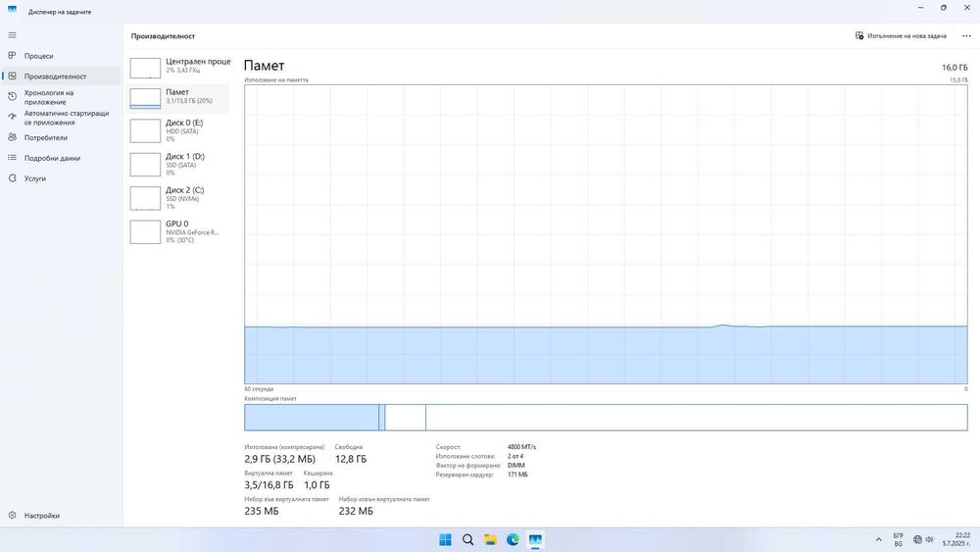This screenshot has width=980, height=552.
Task: Click the memory composition bar
Action: pos(606,417)
